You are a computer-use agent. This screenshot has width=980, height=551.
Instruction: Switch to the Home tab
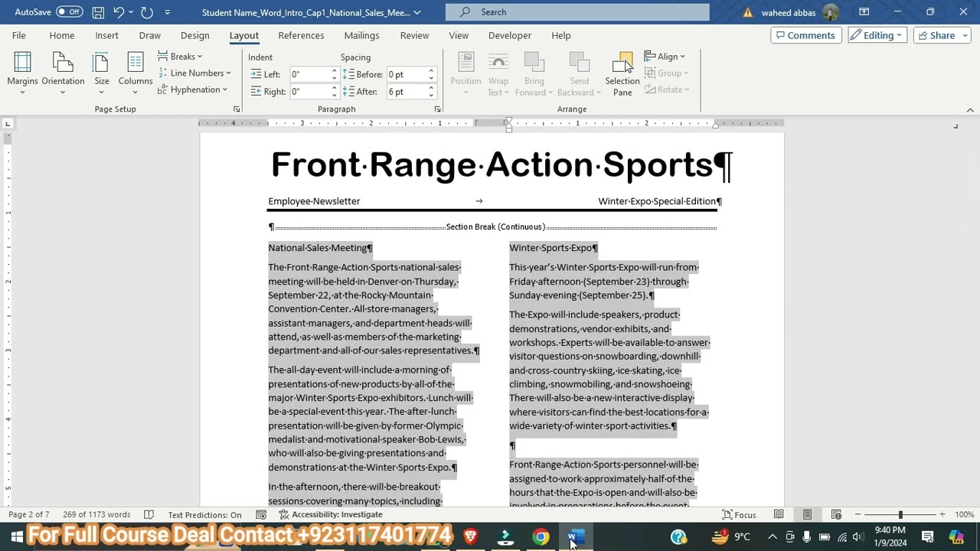coord(62,35)
